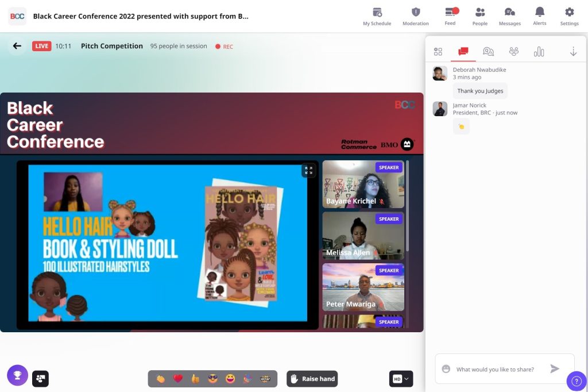
Task: Go to the People directory
Action: coord(480,17)
